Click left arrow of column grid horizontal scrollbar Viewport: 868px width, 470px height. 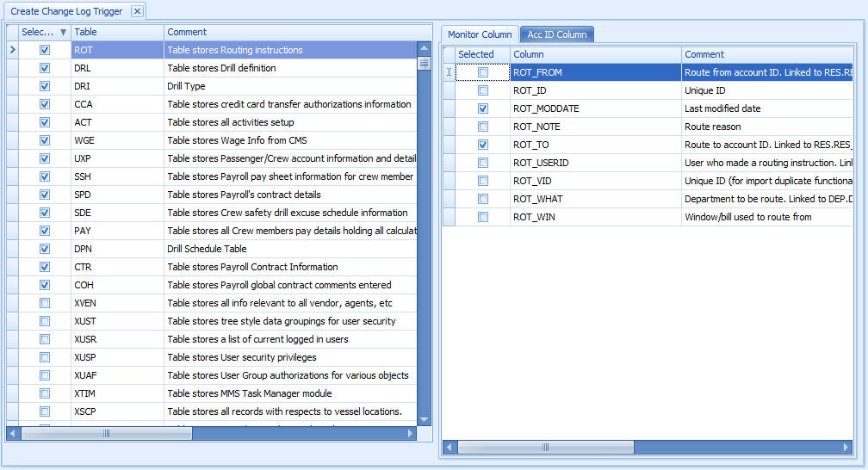click(449, 448)
